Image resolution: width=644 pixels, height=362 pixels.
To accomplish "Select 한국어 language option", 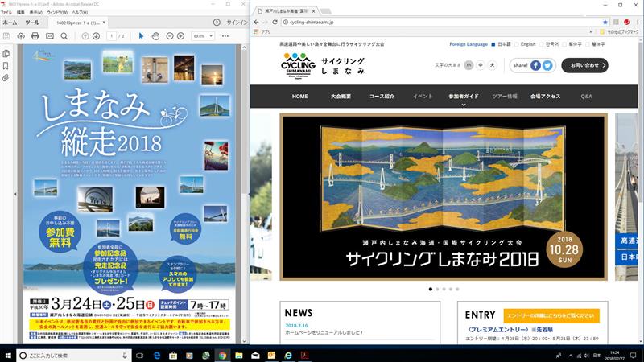I will [x=549, y=44].
